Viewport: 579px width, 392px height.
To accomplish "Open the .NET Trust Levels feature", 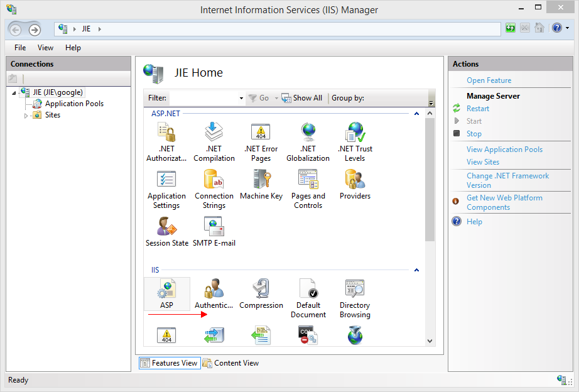I will (355, 142).
